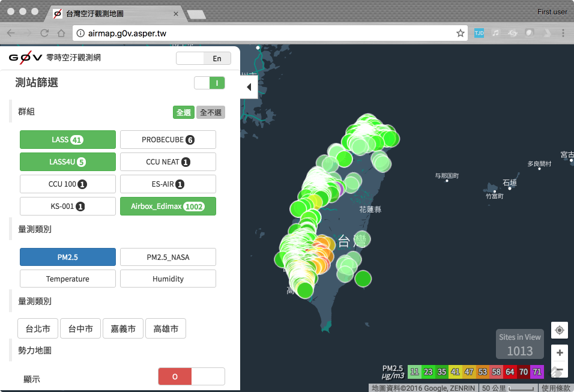Toggle the language switch to En
Viewport: 574px width, 392px height.
pyautogui.click(x=204, y=58)
